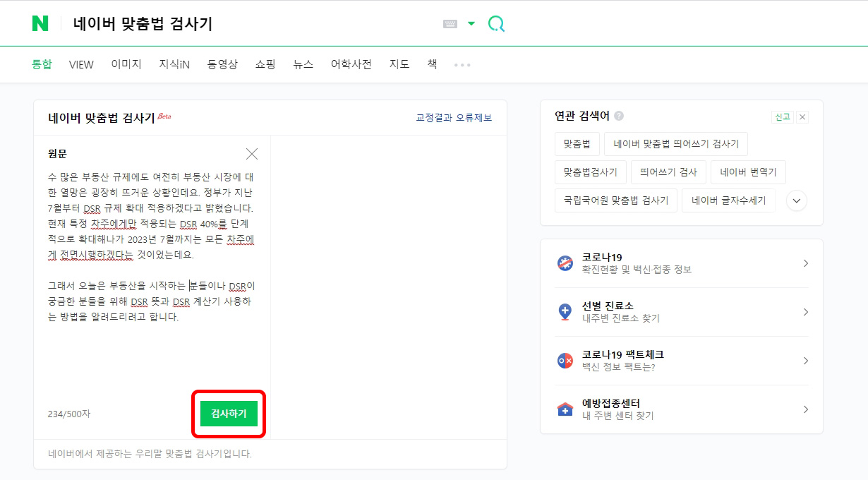Click the green Naver N logo
Viewport: 868px width, 480px height.
pyautogui.click(x=40, y=23)
